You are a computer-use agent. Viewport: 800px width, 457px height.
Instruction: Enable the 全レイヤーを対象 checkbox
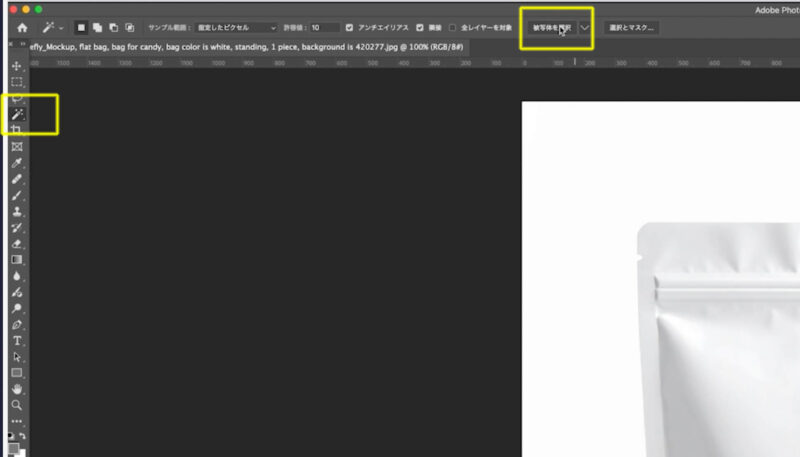pos(453,28)
